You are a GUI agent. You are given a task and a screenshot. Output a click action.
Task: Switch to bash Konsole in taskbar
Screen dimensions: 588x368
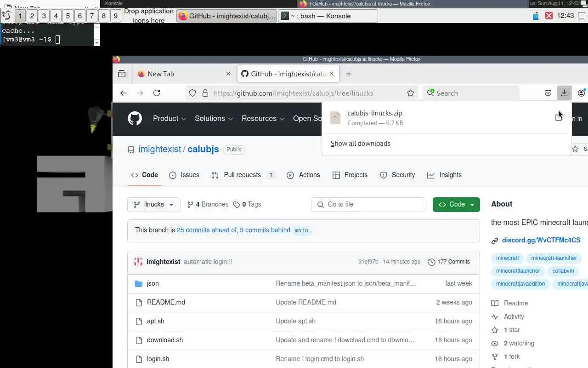click(328, 16)
